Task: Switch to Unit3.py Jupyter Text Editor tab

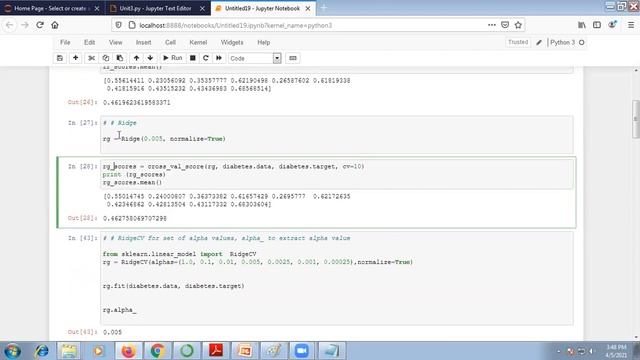Action: point(156,8)
